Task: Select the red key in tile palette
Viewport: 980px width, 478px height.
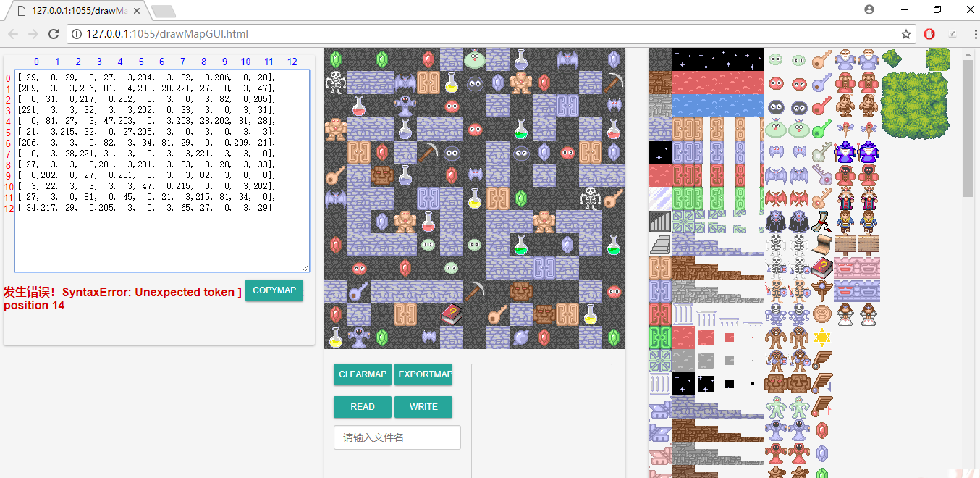Action: click(821, 106)
